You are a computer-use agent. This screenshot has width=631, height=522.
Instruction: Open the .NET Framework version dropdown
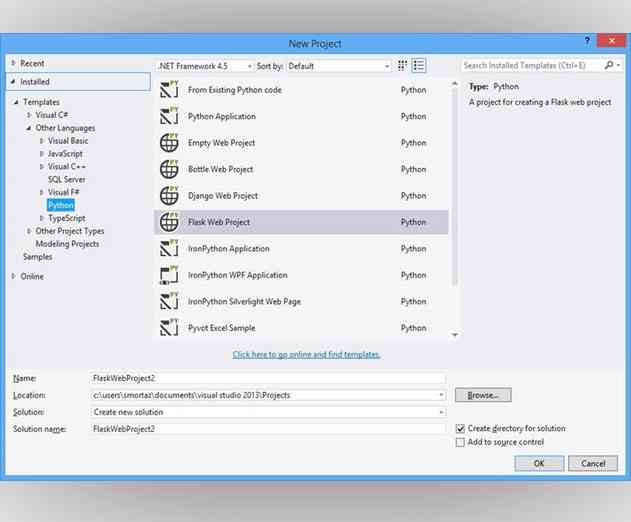[205, 66]
